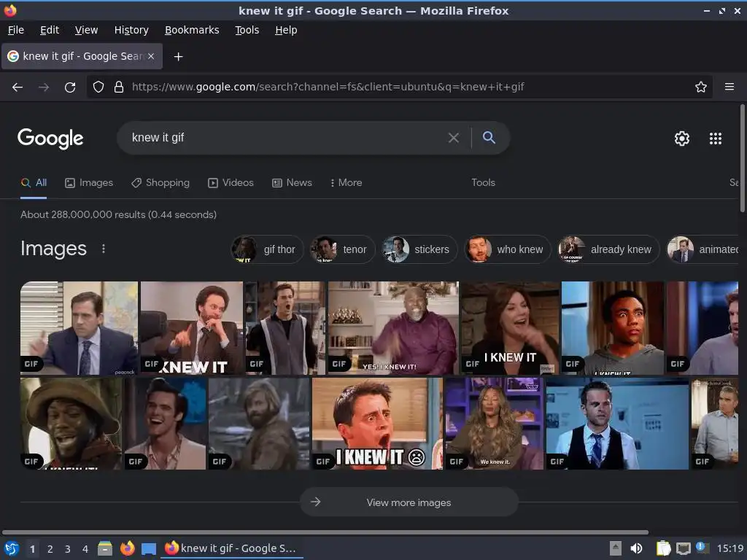The width and height of the screenshot is (747, 560).
Task: Switch to the Videos search tab
Action: (231, 183)
